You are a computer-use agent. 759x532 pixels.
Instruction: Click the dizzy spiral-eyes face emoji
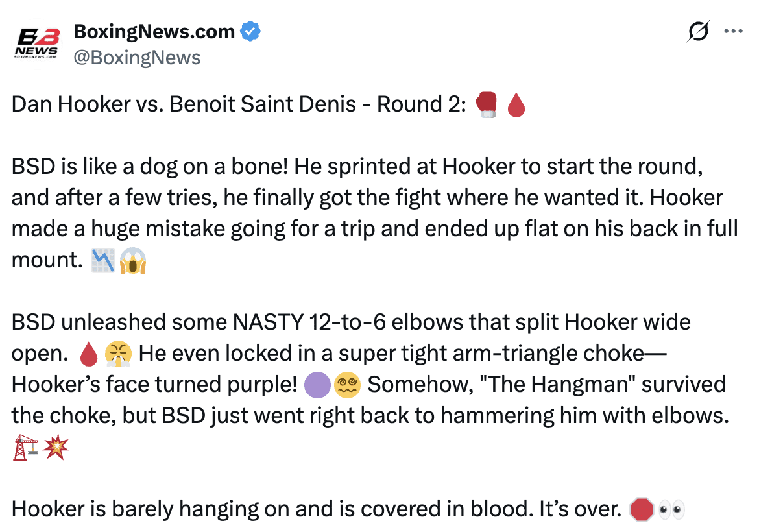coord(348,385)
